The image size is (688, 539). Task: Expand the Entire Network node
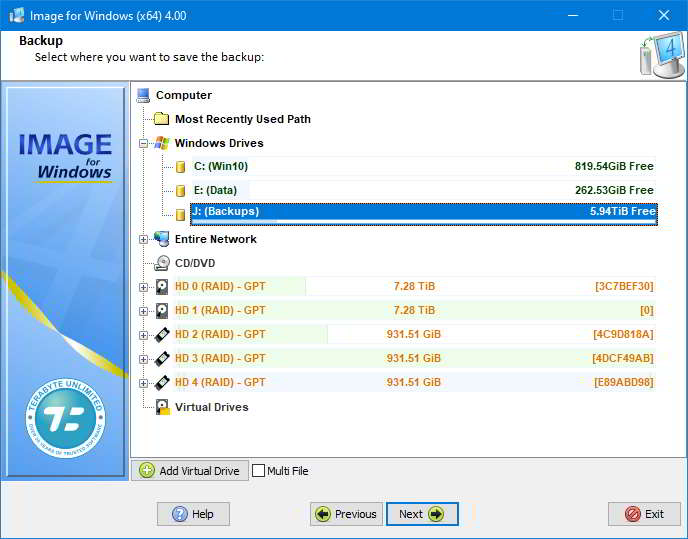(143, 239)
